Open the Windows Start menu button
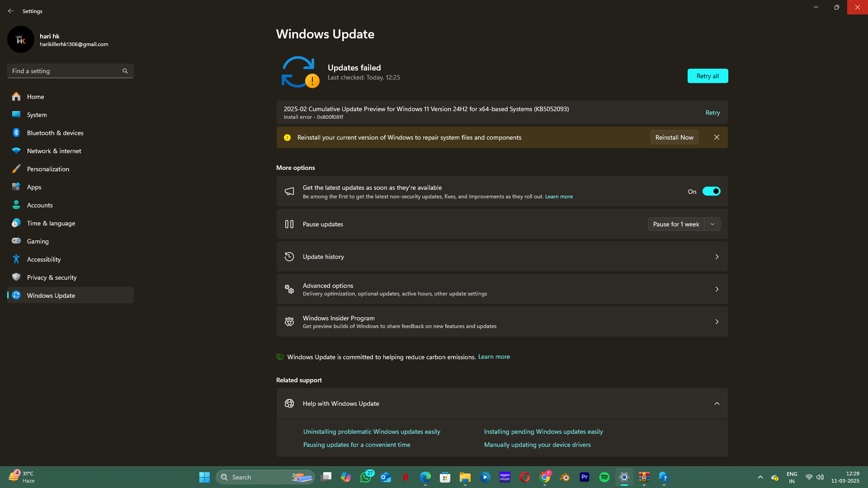Viewport: 868px width, 488px height. pyautogui.click(x=204, y=477)
